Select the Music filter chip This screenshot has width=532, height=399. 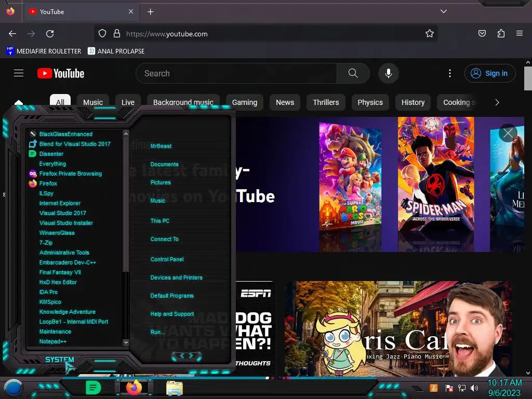coord(92,102)
